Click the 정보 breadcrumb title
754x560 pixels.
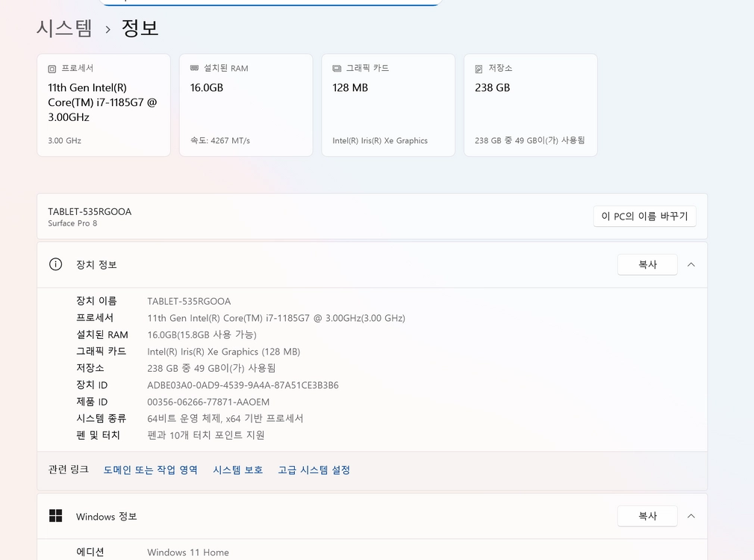click(x=140, y=28)
